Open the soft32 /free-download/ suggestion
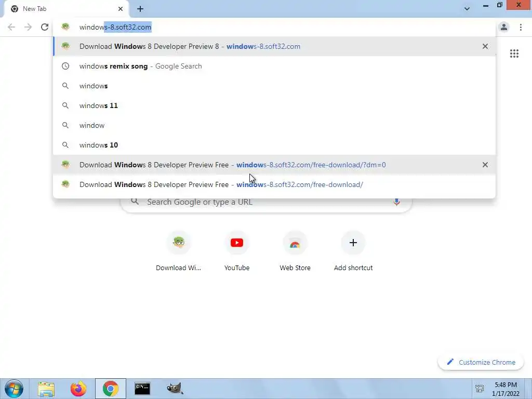The image size is (532, 399). [x=274, y=184]
